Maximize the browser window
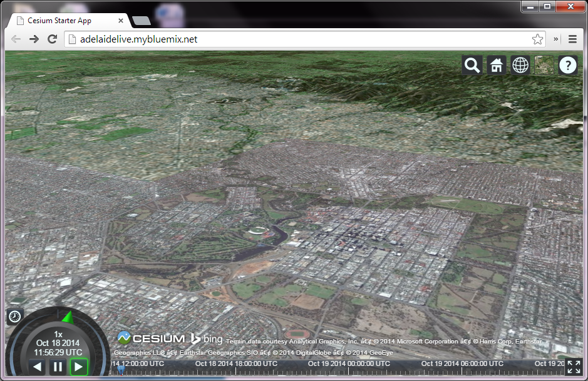This screenshot has width=588, height=381. tap(547, 6)
